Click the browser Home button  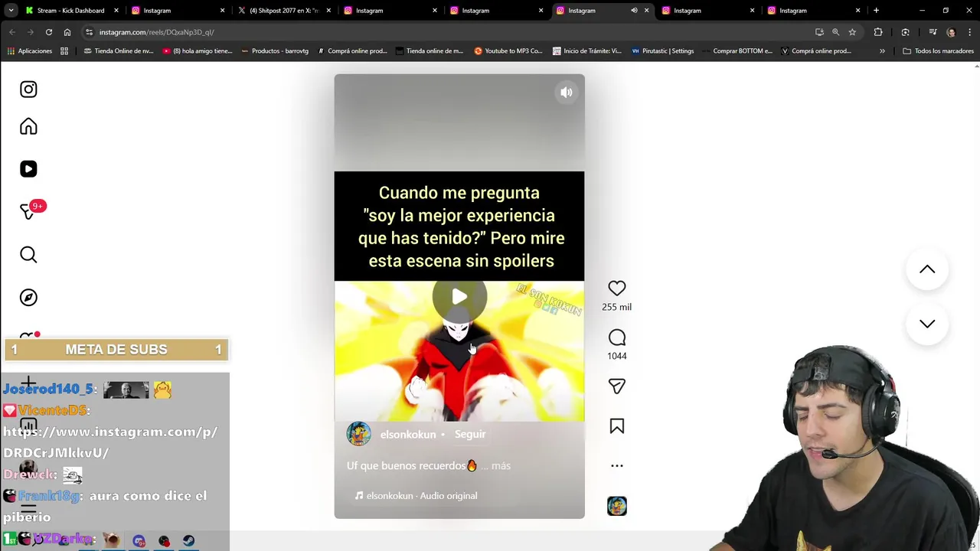tap(67, 32)
